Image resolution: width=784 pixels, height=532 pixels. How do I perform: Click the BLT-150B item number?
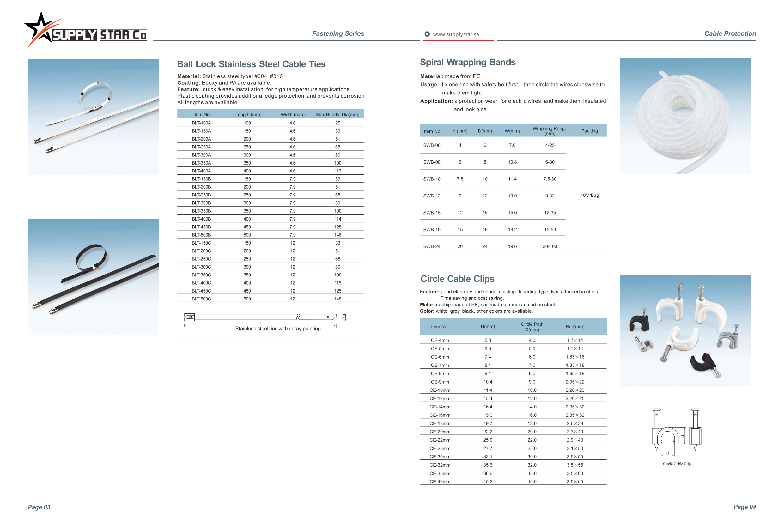point(201,179)
